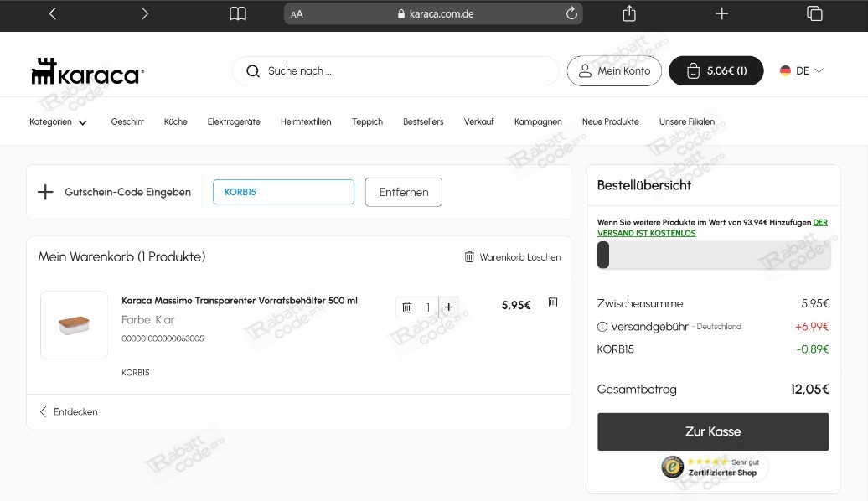Open the Elektrogeräte menu item
868x501 pixels.
(234, 121)
